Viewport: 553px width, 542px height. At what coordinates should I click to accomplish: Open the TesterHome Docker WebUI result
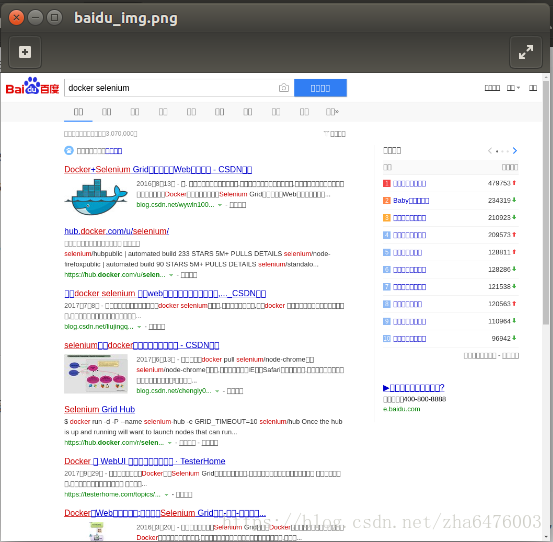point(145,461)
